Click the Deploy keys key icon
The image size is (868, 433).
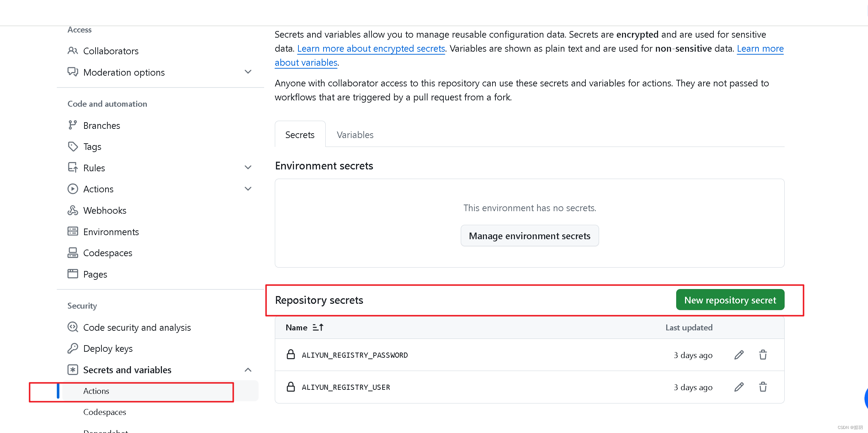click(x=73, y=348)
